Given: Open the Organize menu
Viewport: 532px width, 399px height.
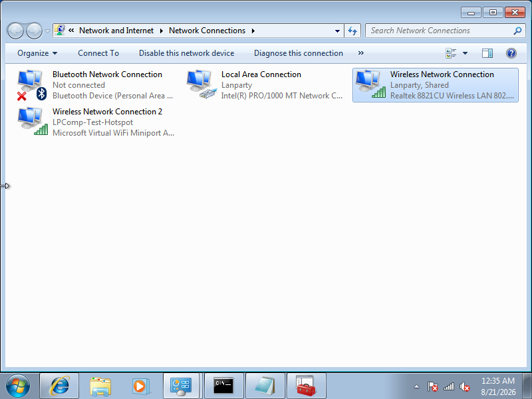Looking at the screenshot, I should pyautogui.click(x=37, y=53).
